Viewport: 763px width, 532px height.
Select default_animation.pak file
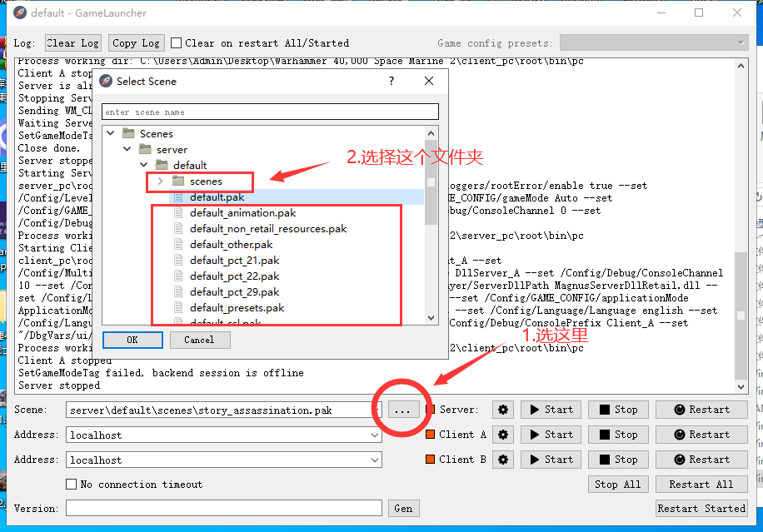[243, 213]
